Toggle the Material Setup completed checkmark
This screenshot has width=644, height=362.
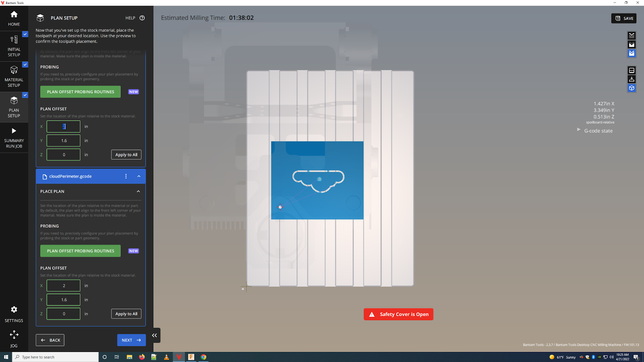(x=25, y=64)
